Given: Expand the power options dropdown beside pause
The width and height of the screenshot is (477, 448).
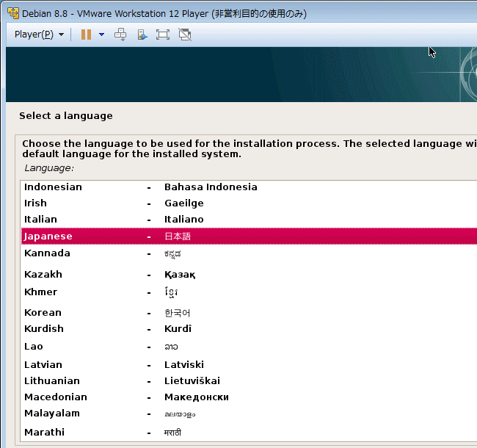Looking at the screenshot, I should click(101, 35).
